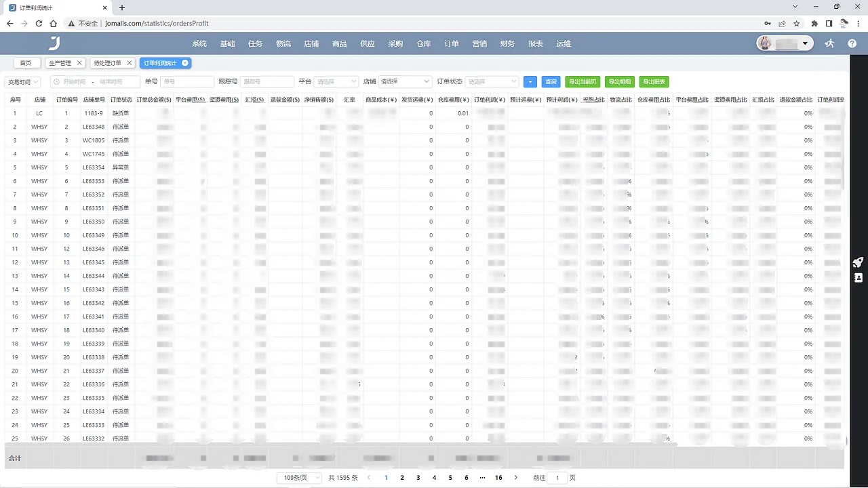Click the lower icon in the right floating sidebar

pyautogui.click(x=858, y=278)
